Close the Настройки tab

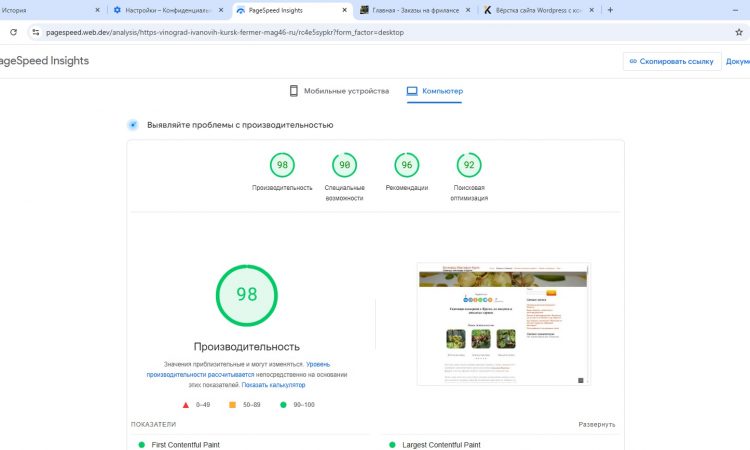(221, 10)
